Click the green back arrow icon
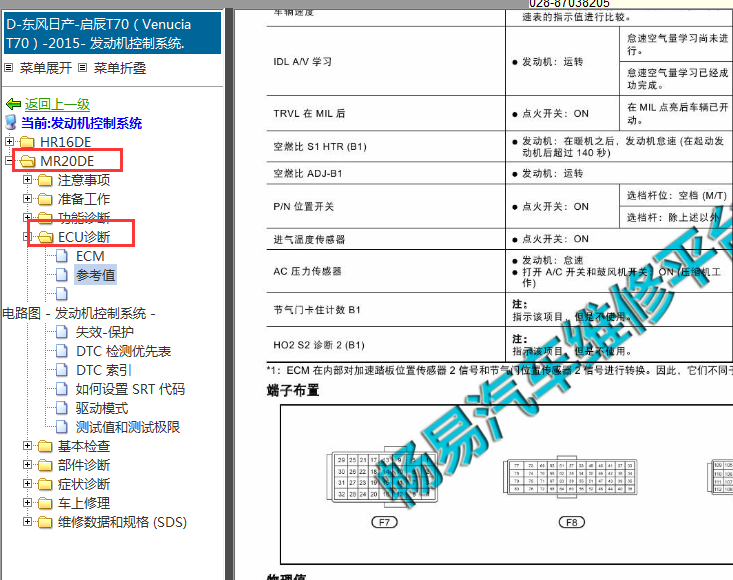 [13, 104]
